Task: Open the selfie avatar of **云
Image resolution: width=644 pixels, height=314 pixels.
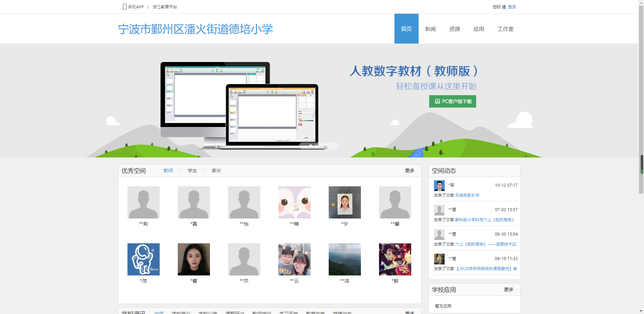Action: 294,259
